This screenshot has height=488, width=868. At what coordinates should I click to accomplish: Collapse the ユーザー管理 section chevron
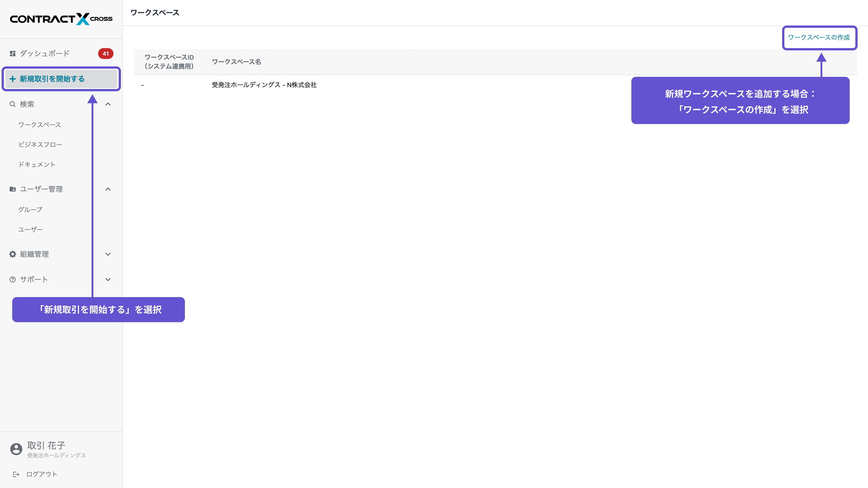click(x=108, y=189)
